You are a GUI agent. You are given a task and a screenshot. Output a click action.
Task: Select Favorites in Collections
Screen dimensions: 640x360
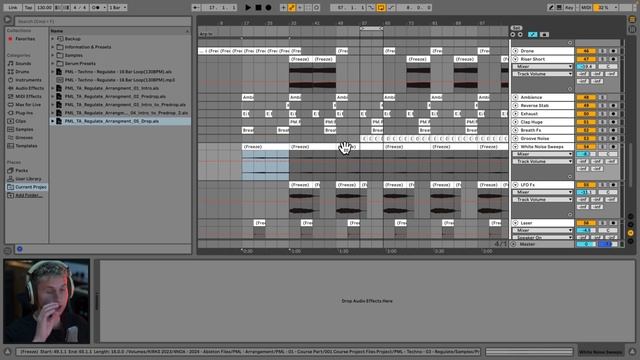pyautogui.click(x=22, y=39)
